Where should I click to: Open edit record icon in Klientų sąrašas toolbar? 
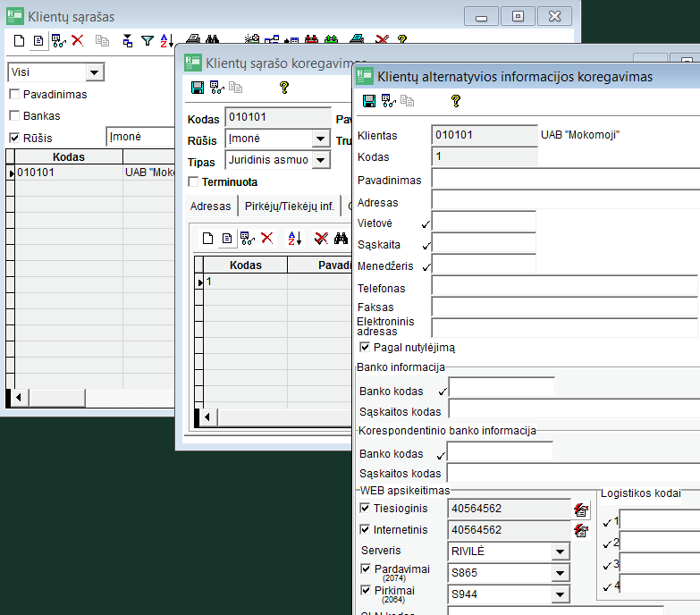pyautogui.click(x=38, y=40)
